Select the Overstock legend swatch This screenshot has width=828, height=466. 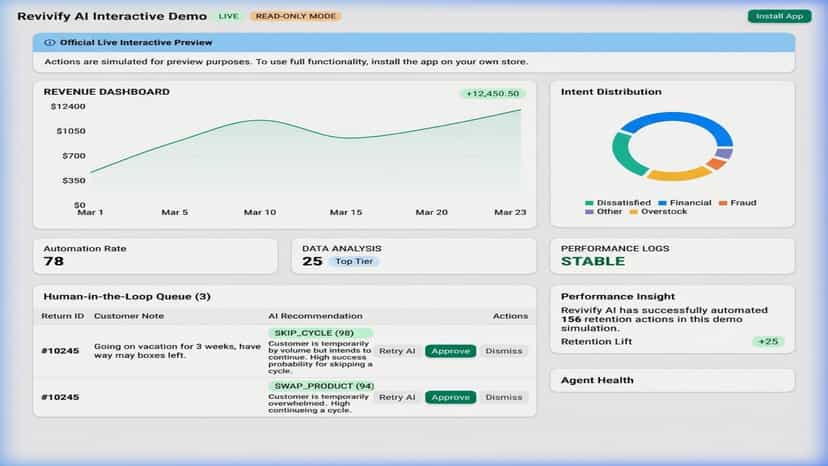(x=634, y=212)
